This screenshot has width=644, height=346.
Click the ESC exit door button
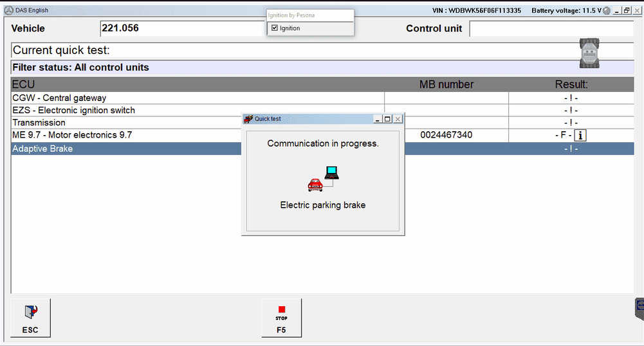click(30, 318)
